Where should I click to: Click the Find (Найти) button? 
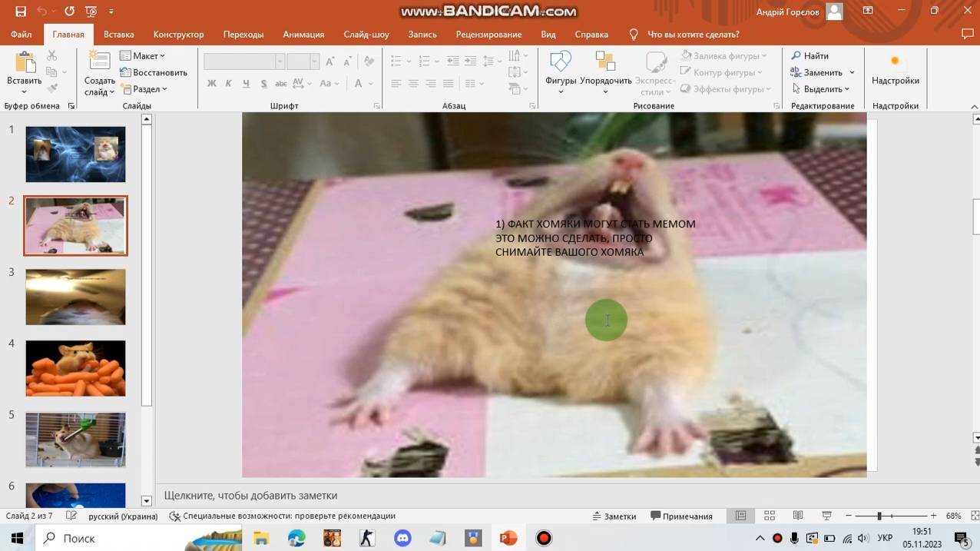(809, 56)
